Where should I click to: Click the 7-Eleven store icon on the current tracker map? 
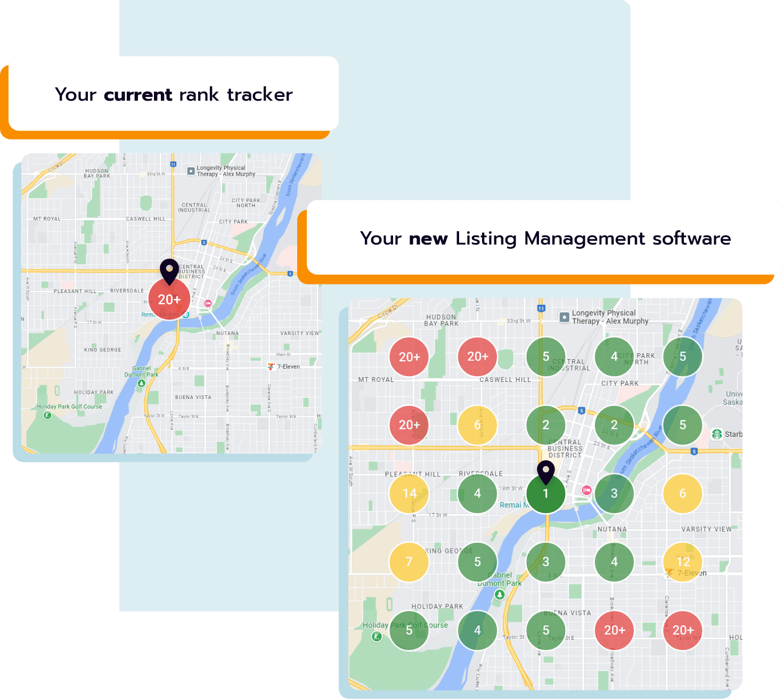point(271,367)
